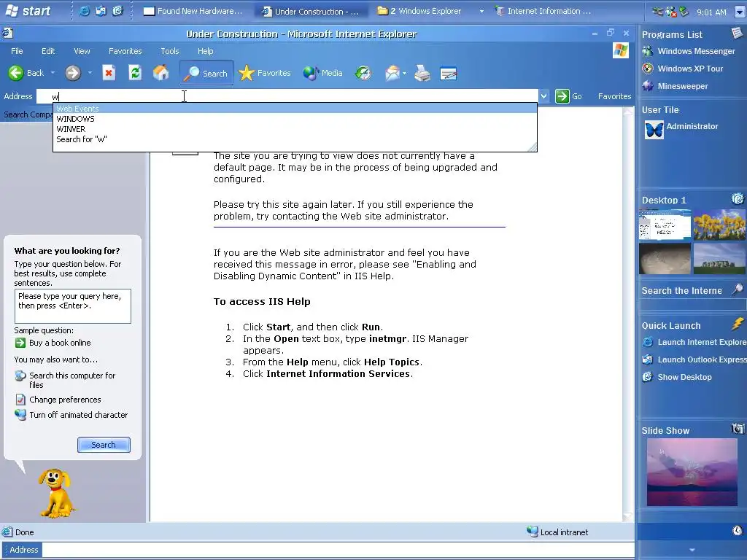Click the Search Companion query text box
This screenshot has width=747, height=560.
(73, 306)
